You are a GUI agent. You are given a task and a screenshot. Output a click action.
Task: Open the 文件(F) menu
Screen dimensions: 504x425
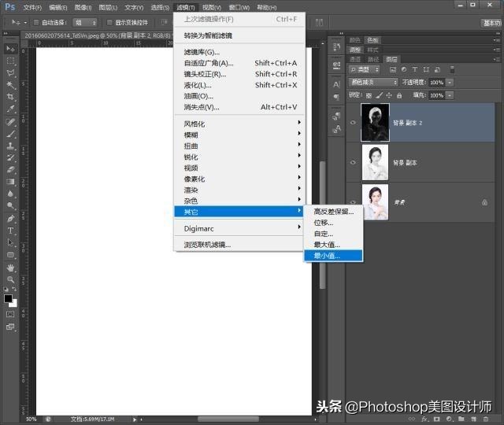coord(32,7)
